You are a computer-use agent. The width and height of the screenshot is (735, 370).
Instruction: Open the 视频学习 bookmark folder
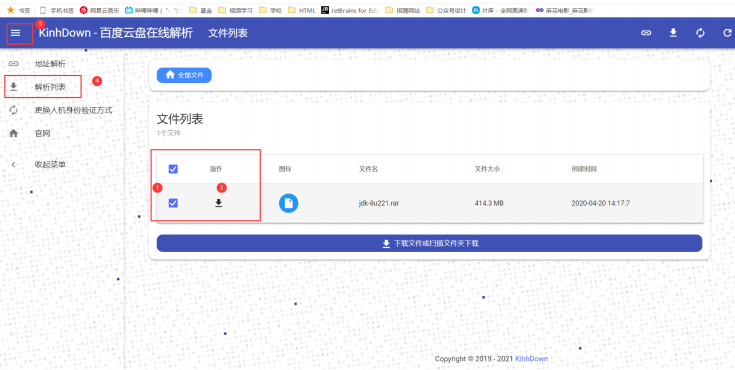click(x=235, y=10)
